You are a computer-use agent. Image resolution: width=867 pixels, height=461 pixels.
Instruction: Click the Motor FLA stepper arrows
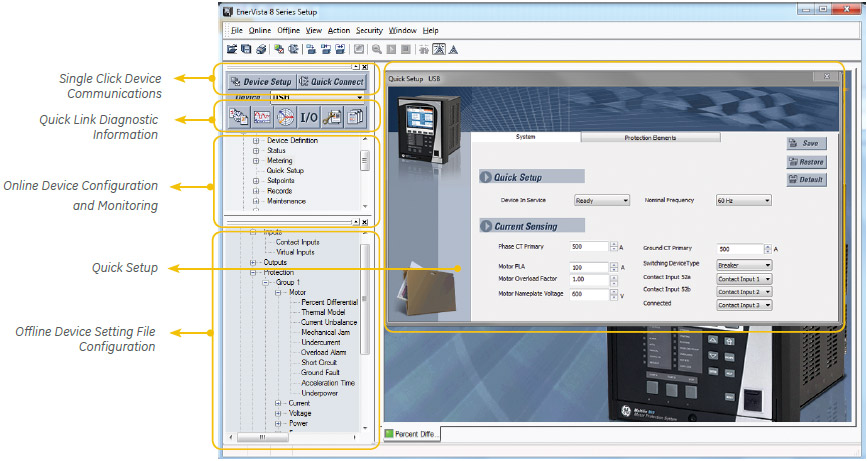pyautogui.click(x=613, y=267)
